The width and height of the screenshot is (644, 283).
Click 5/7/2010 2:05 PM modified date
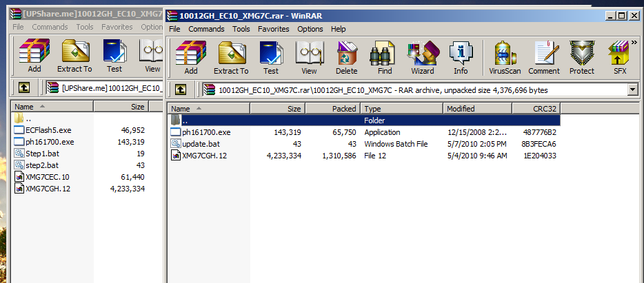[x=476, y=144]
